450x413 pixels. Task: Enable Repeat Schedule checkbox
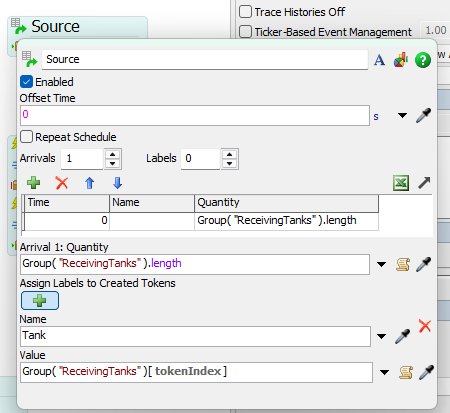[26, 137]
